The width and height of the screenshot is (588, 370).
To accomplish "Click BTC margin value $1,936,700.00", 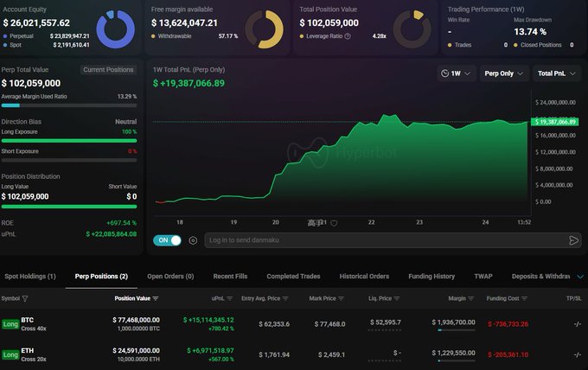I will 453,322.
